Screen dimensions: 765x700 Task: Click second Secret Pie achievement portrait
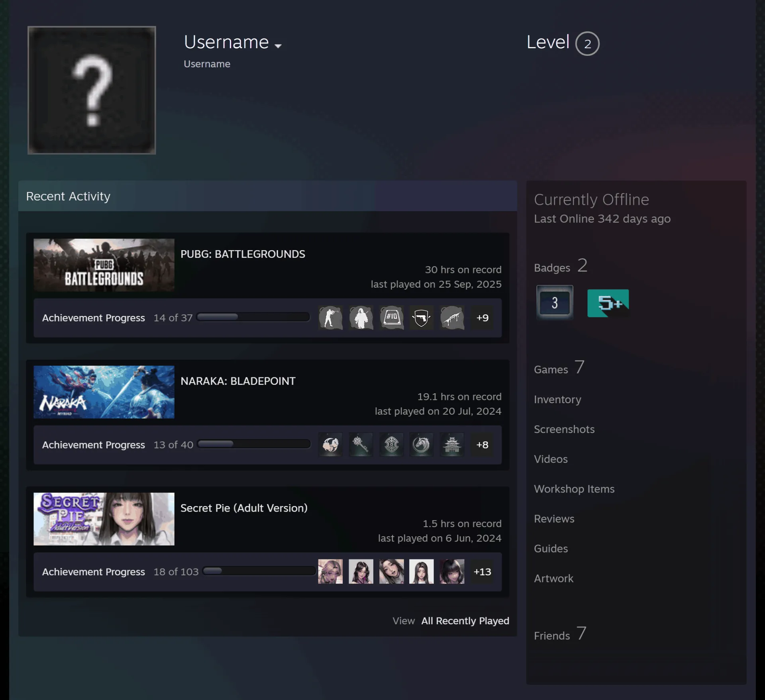tap(361, 571)
